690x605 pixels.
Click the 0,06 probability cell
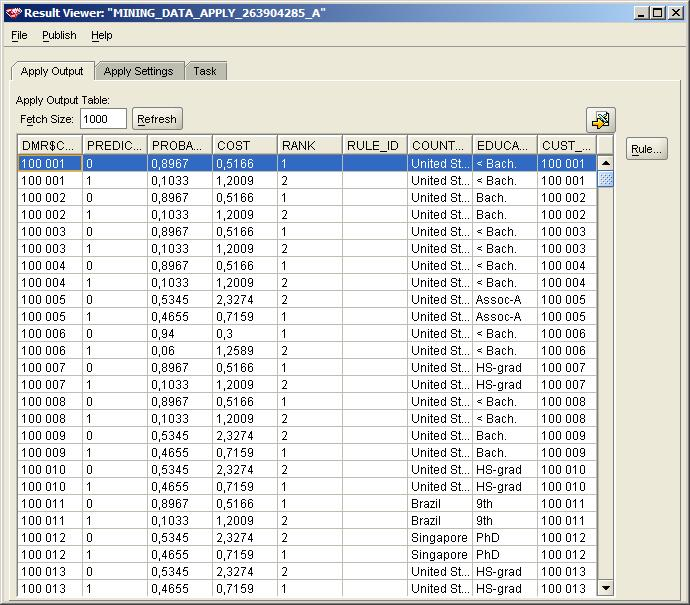coord(180,351)
